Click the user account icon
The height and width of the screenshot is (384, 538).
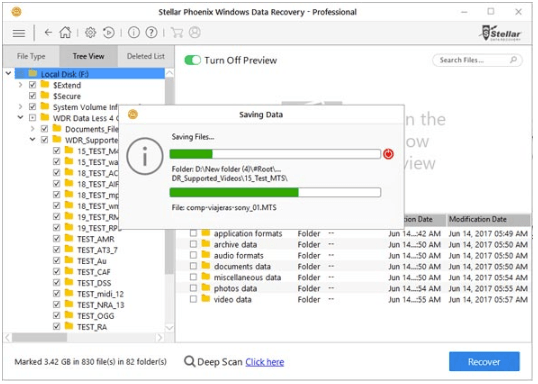click(195, 32)
